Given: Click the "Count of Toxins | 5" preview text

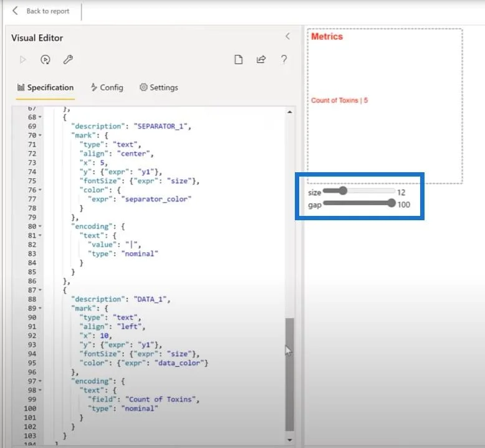Looking at the screenshot, I should [x=340, y=100].
